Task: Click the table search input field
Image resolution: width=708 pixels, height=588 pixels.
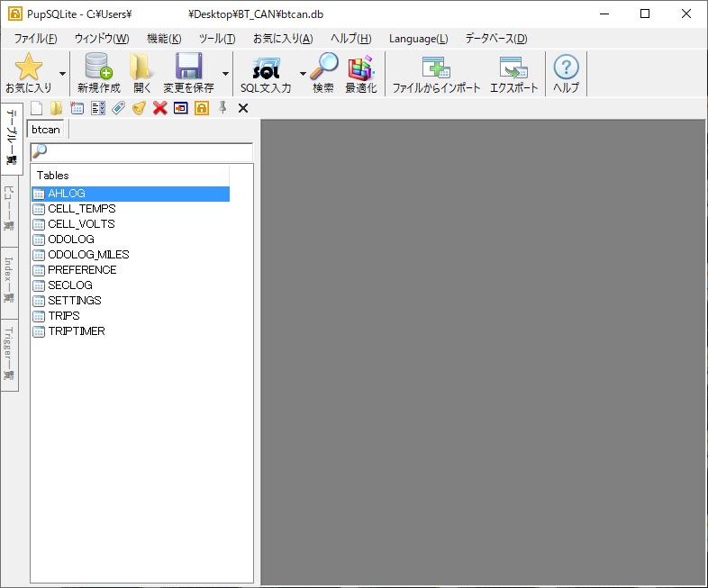Action: [x=141, y=152]
